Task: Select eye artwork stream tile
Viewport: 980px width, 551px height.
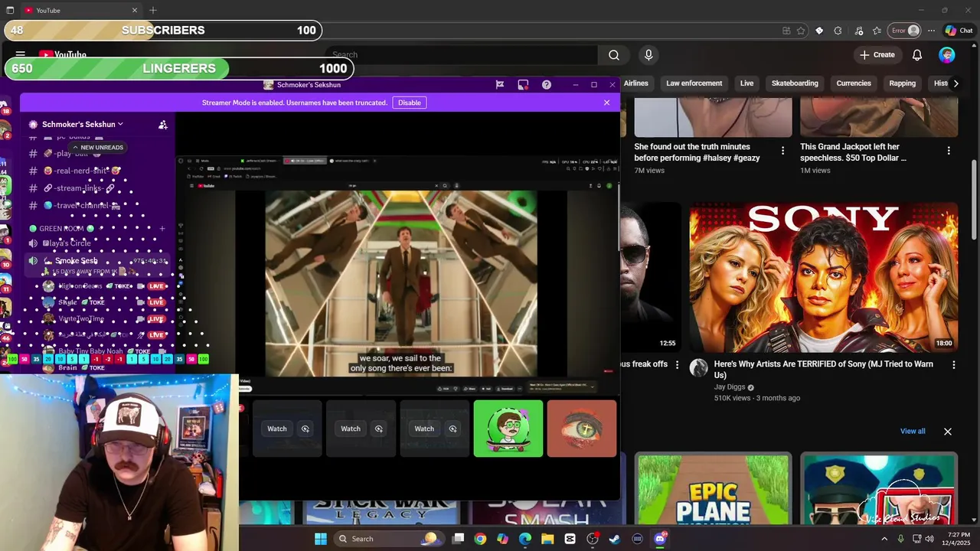Action: 582,429
